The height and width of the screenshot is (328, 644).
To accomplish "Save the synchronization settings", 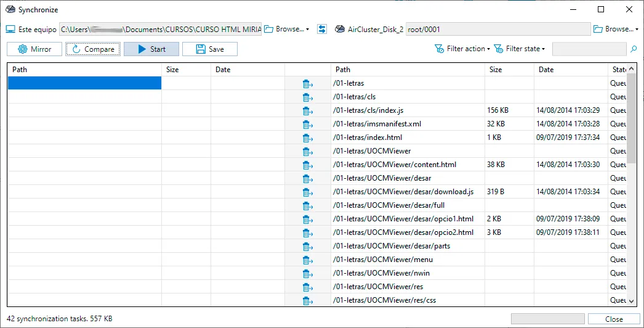I will click(210, 49).
